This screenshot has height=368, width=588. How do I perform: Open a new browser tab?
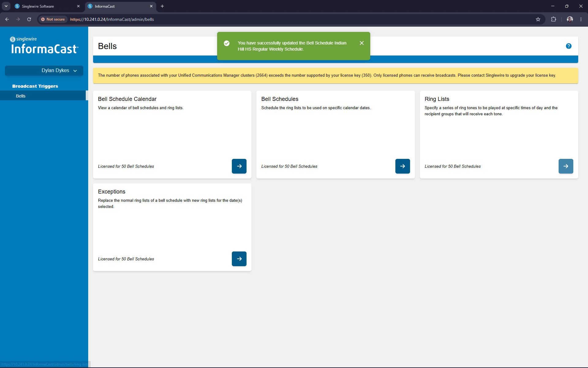click(x=162, y=6)
